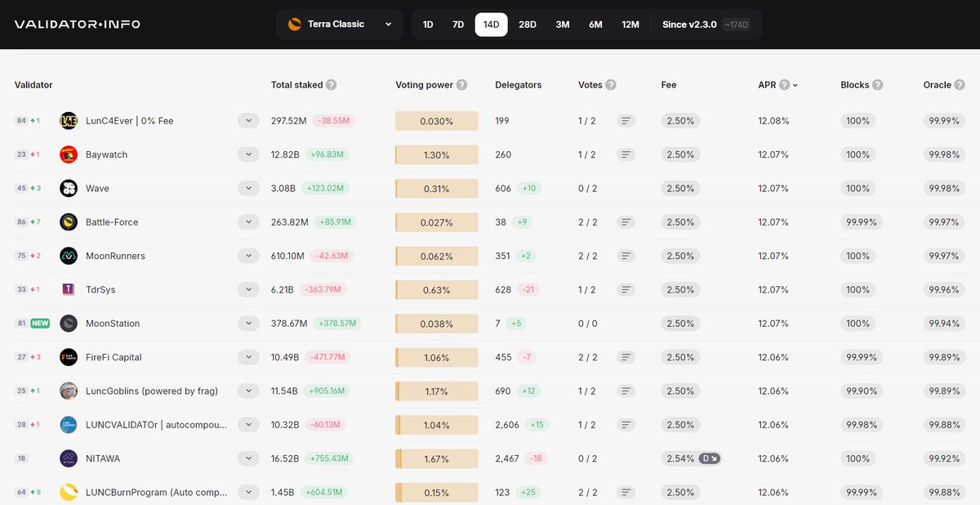Expand the MoonRunners row chevron
Image resolution: width=980 pixels, height=505 pixels.
[x=248, y=256]
